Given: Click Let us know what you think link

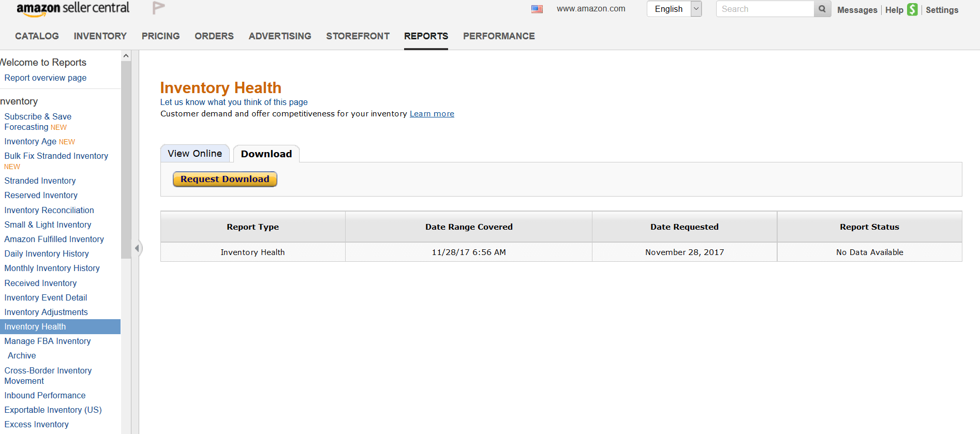Looking at the screenshot, I should tap(234, 102).
